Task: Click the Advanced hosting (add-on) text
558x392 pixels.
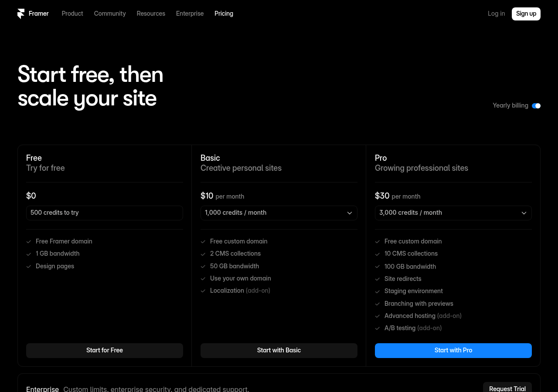Action: pos(423,316)
